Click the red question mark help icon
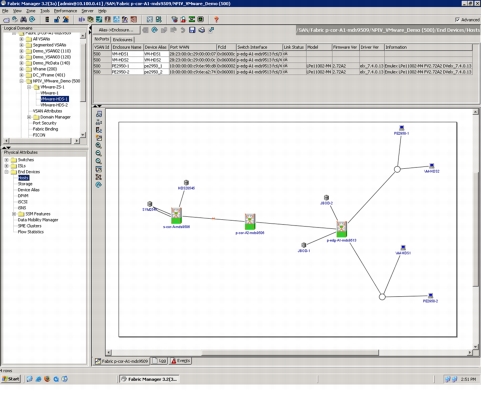The image size is (482, 393). (x=216, y=19)
